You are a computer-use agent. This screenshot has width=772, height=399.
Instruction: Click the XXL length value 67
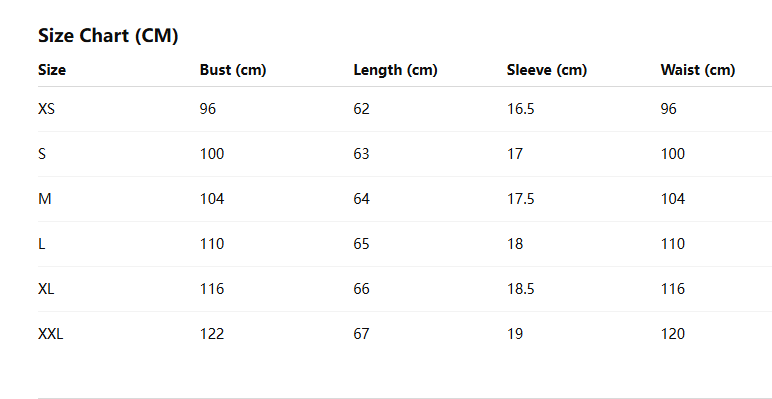(361, 334)
